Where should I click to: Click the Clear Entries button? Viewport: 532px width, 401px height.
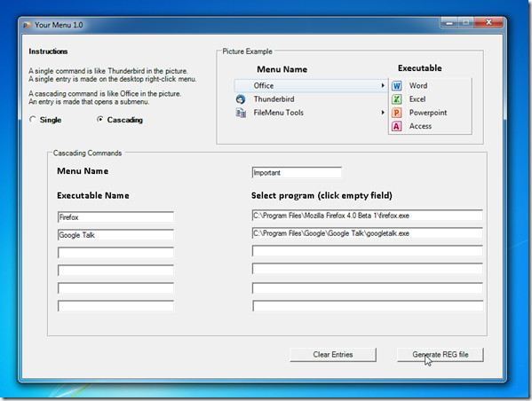tap(333, 355)
